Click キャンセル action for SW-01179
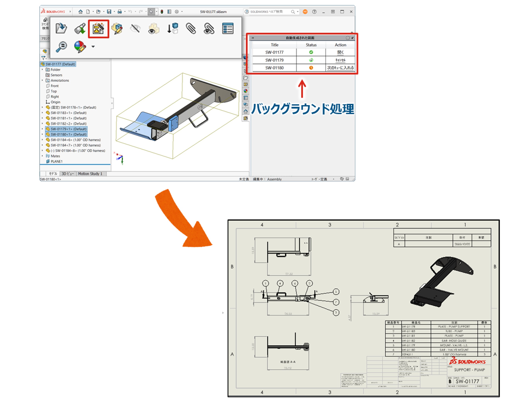The width and height of the screenshot is (532, 399). [x=340, y=60]
